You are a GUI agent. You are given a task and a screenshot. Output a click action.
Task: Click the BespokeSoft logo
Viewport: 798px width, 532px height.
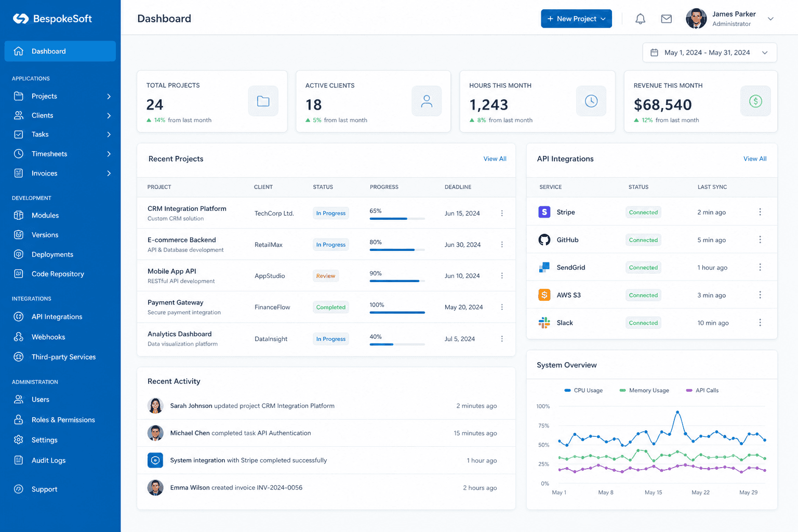click(x=52, y=19)
